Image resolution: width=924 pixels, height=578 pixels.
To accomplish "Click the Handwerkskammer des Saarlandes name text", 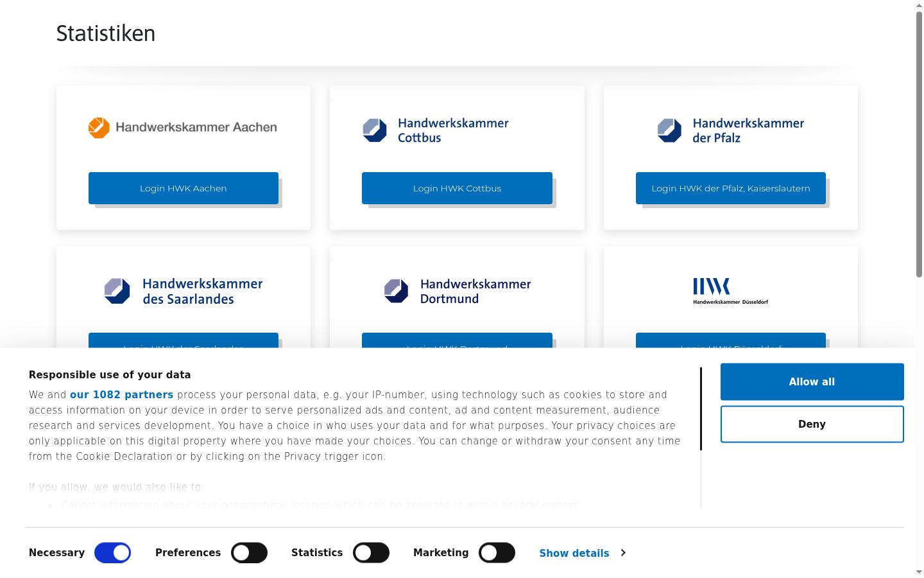I will click(203, 291).
